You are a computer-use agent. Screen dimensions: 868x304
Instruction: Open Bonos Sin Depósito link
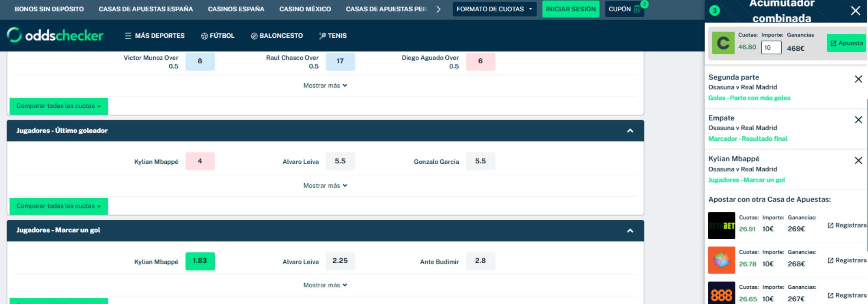(49, 9)
